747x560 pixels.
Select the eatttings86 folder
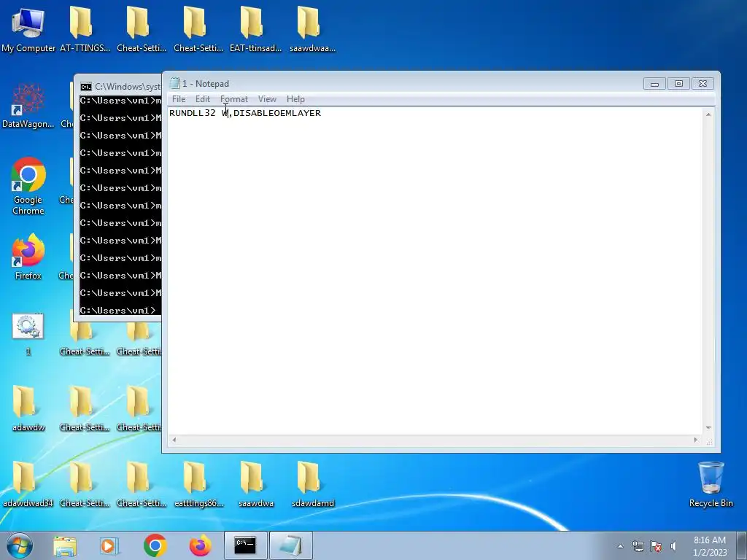tap(198, 484)
